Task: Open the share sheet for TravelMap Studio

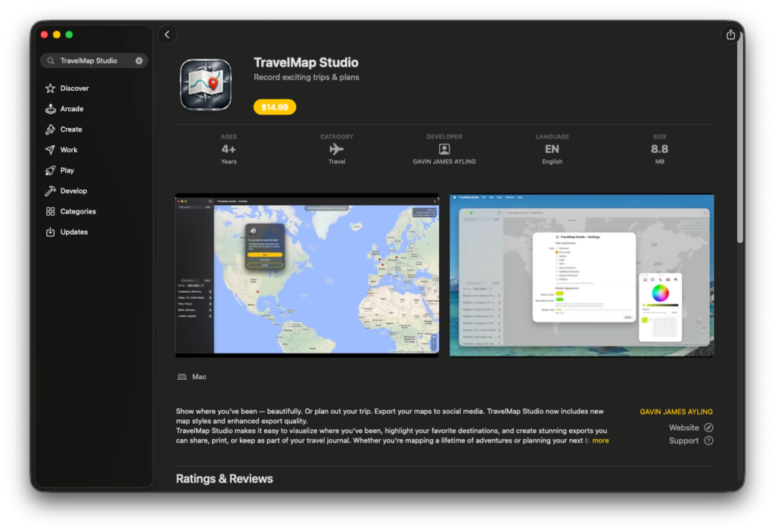Action: (x=730, y=34)
